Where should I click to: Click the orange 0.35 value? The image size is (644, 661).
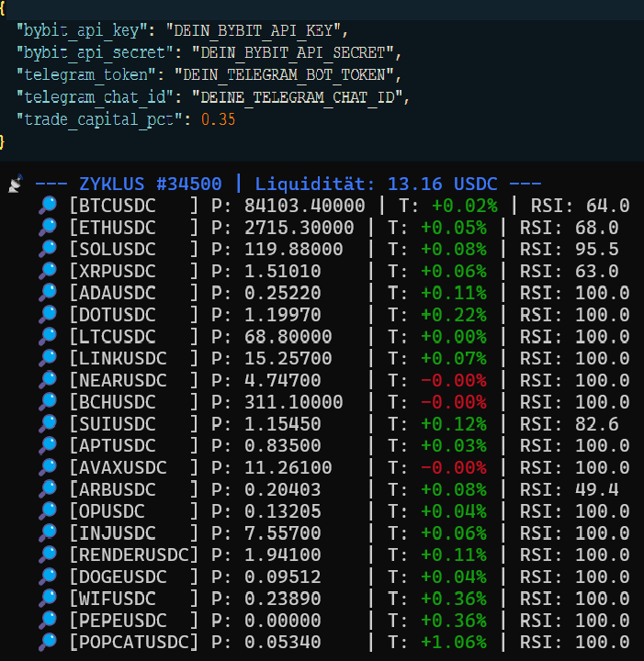(x=218, y=119)
